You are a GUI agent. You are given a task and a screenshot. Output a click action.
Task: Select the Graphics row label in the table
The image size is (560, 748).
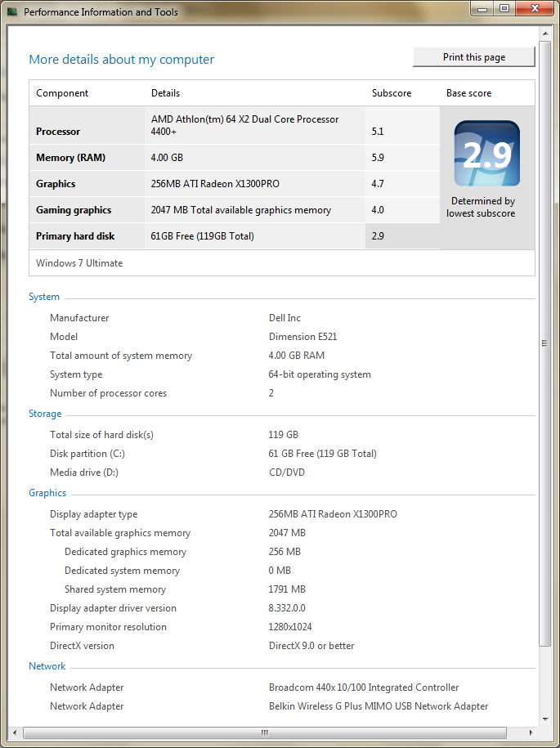56,184
